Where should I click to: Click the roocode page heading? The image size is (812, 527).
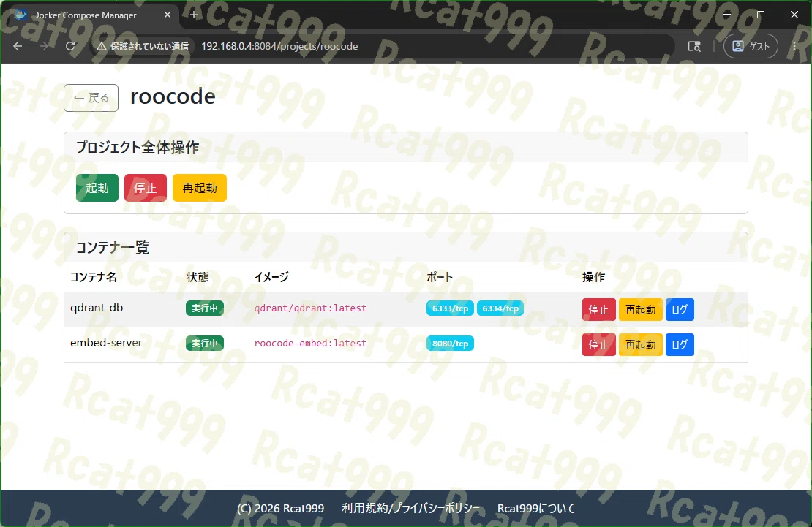[173, 96]
